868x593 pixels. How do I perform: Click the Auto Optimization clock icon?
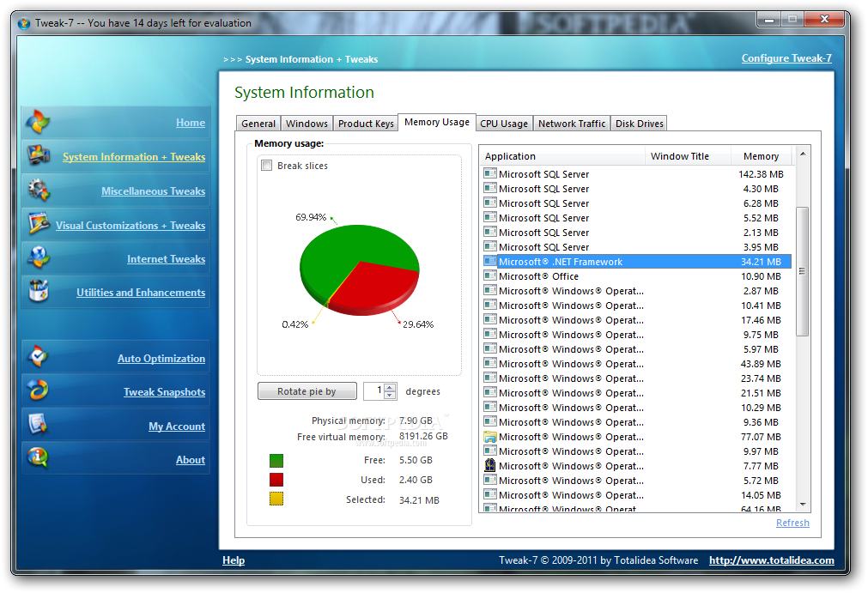[38, 357]
